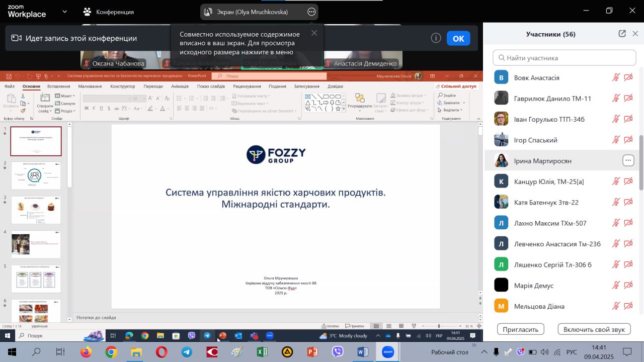The width and height of the screenshot is (644, 362).
Task: Toggle bold Ж formatting in PowerPoint
Action: pyautogui.click(x=86, y=108)
